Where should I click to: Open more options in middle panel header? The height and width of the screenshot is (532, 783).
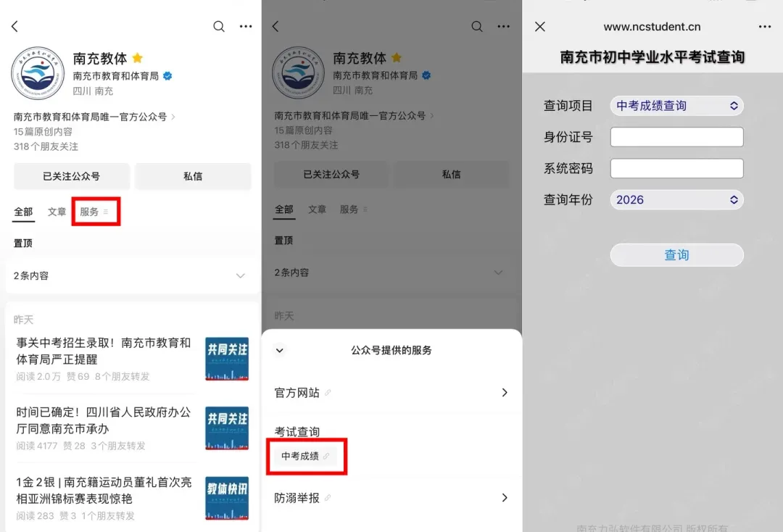coord(503,26)
